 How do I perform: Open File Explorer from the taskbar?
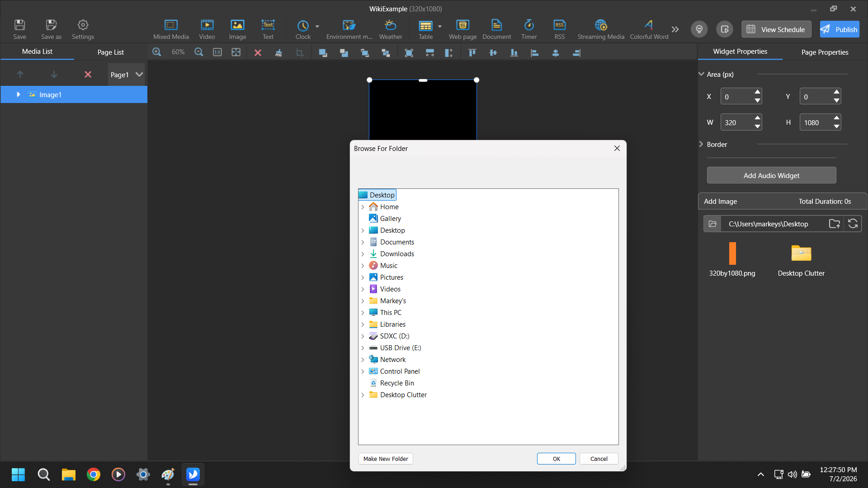(69, 474)
